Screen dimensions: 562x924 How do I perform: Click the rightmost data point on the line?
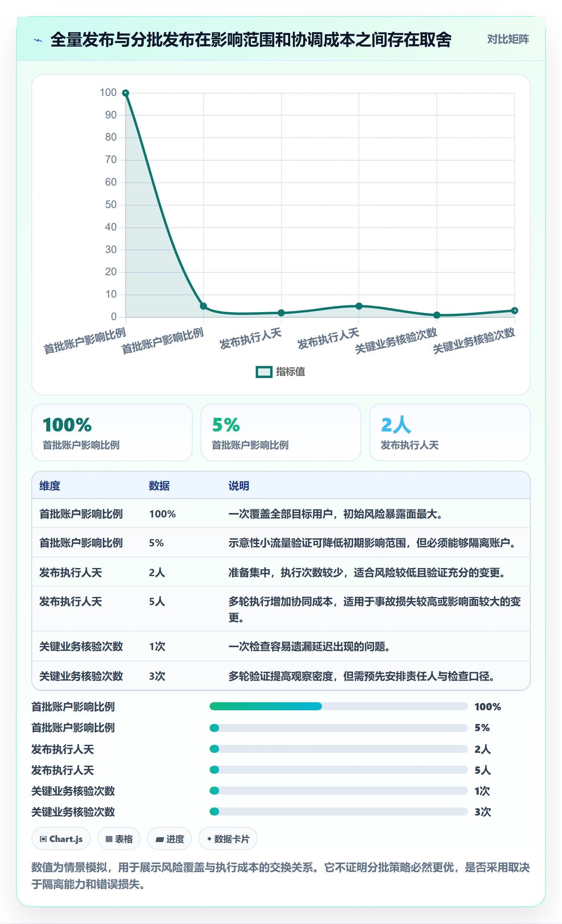coord(515,311)
